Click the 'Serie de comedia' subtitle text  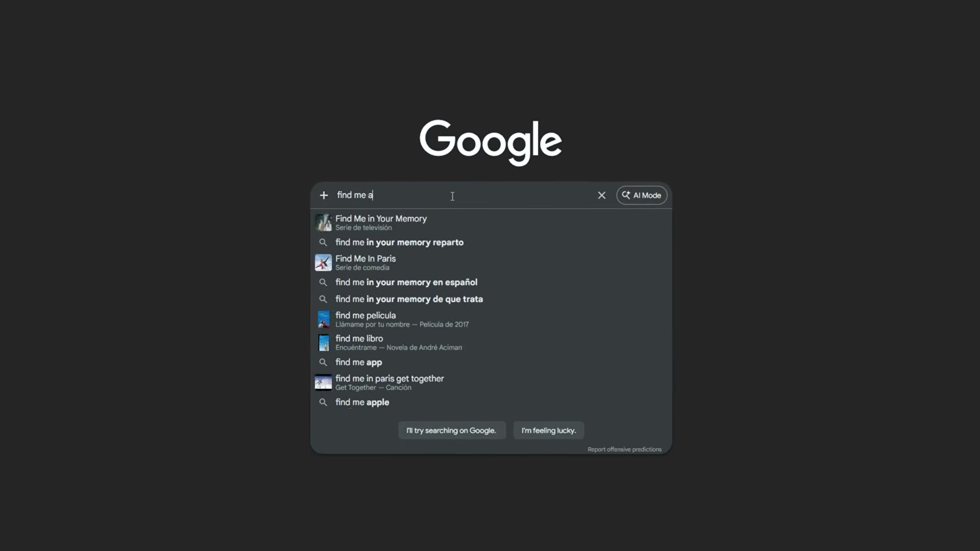click(x=362, y=267)
